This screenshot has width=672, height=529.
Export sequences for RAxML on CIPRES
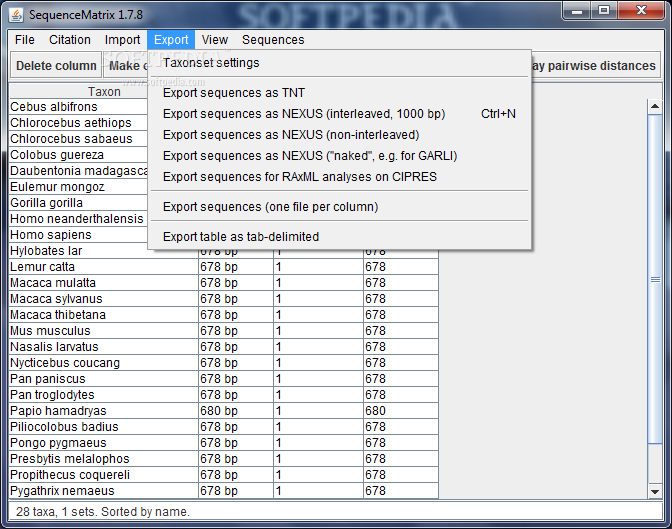click(339, 177)
